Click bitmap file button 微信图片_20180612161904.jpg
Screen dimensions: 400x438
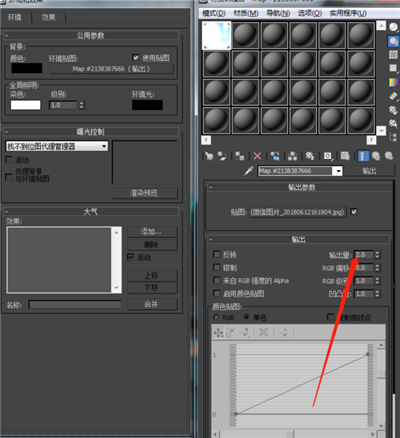(298, 212)
